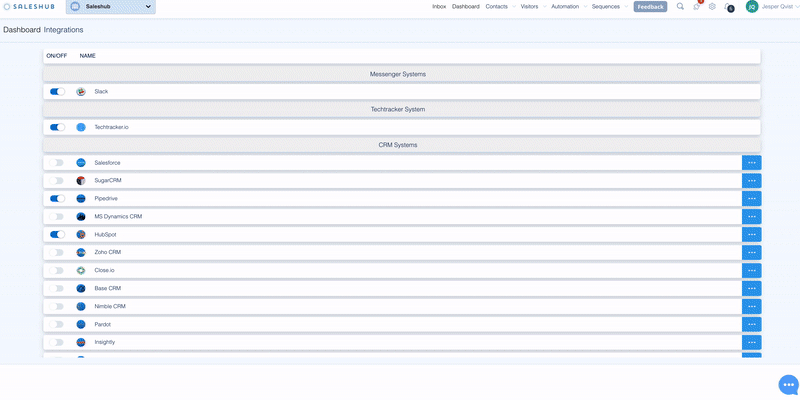The width and height of the screenshot is (800, 400).
Task: Click the JQ user avatar
Action: (x=752, y=7)
